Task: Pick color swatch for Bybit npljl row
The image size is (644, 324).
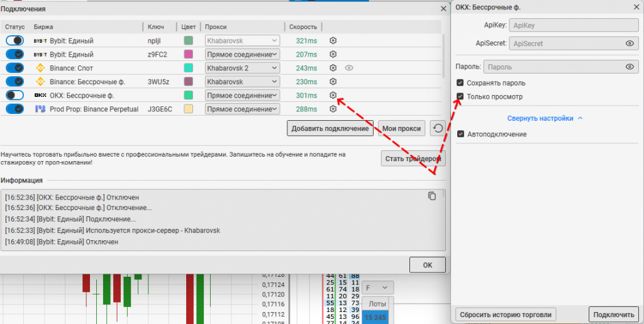Action: coord(189,41)
